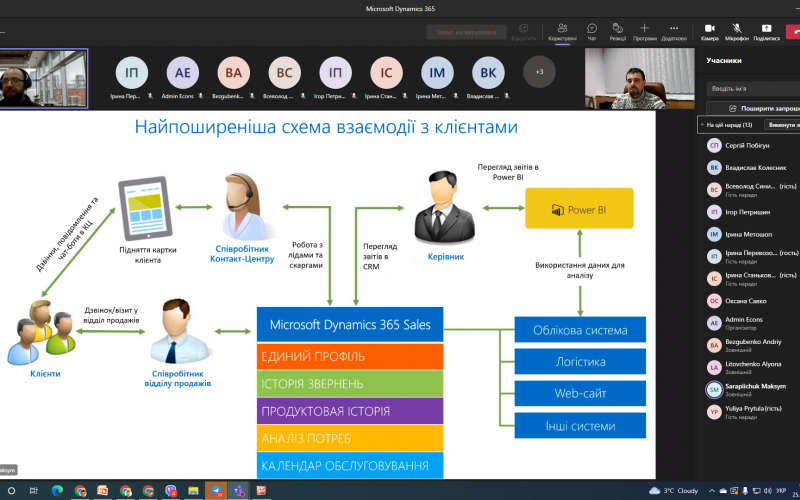Click the Облікова система blue box
This screenshot has width=800, height=500.
click(x=580, y=330)
